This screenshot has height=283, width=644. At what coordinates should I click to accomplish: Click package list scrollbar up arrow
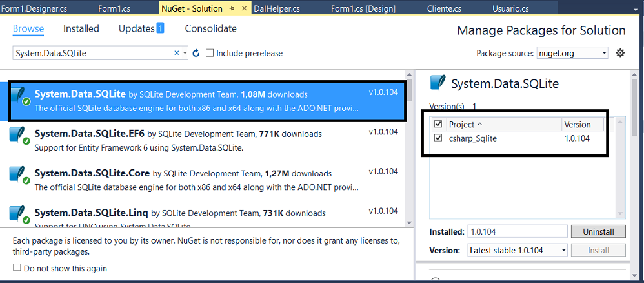[408, 74]
